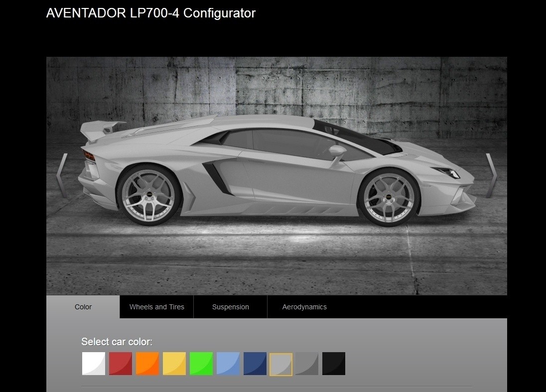Apply the dark gray color swatch
Viewport: 546px width, 392px height.
307,364
